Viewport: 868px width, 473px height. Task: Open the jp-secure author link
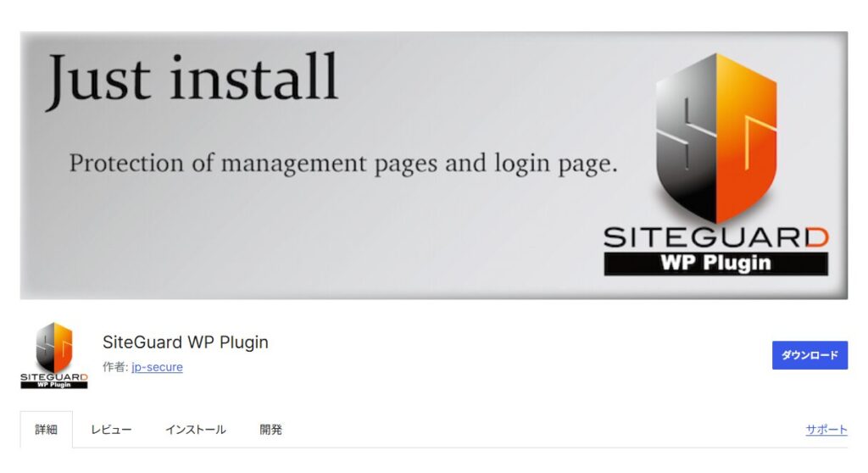[x=157, y=367]
